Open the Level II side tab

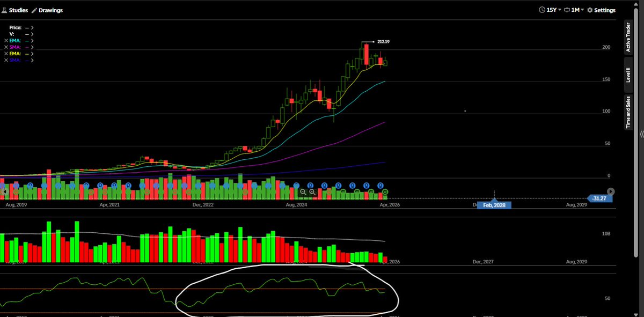[x=628, y=75]
